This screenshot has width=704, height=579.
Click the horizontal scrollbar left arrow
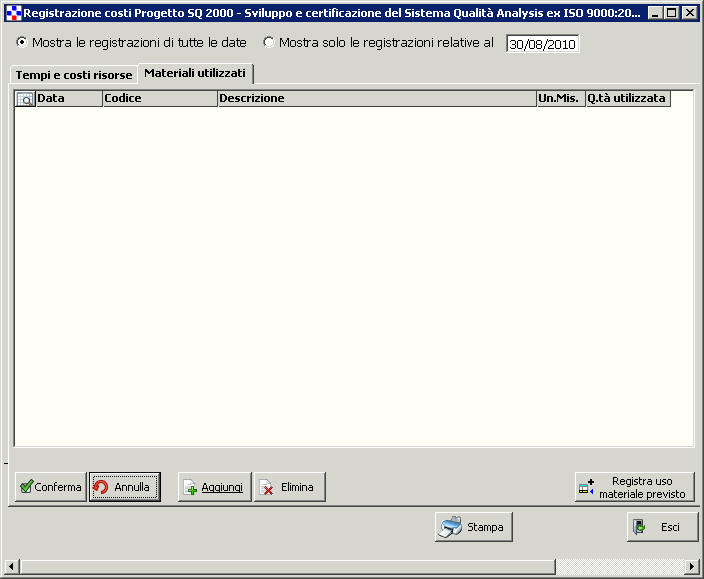coord(11,567)
